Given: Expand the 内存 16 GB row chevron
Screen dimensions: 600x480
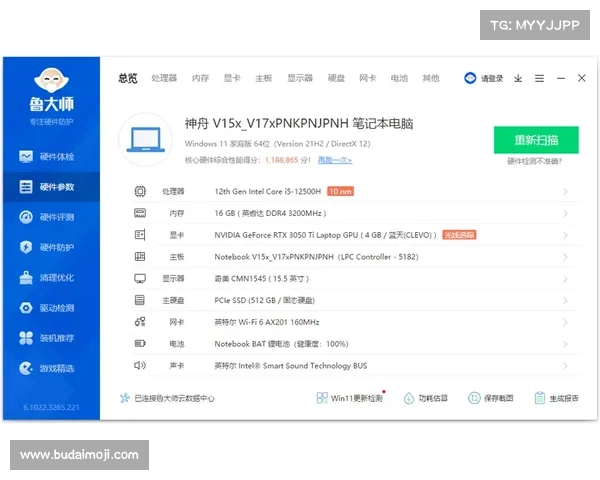Looking at the screenshot, I should (x=565, y=213).
